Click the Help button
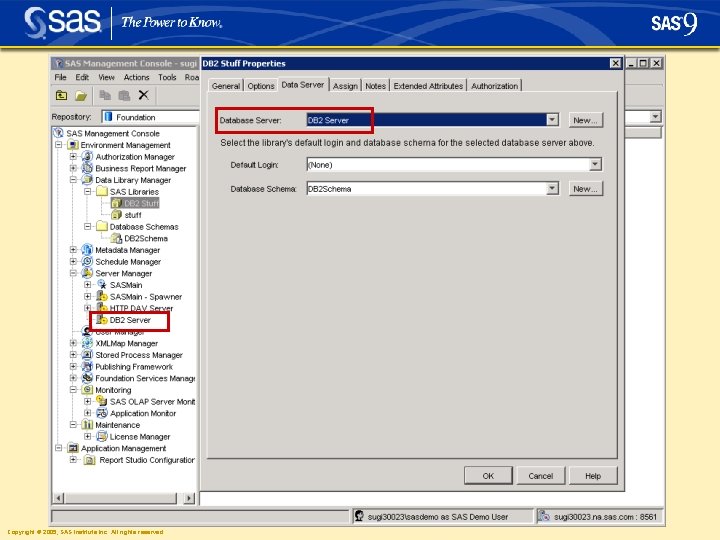This screenshot has width=720, height=540. 593,476
